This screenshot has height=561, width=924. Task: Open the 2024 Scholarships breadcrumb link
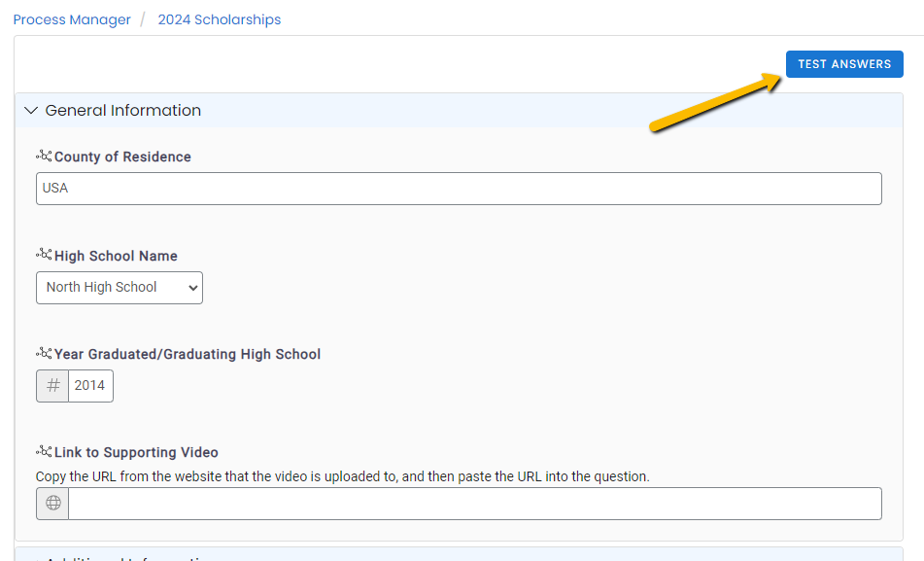click(220, 19)
